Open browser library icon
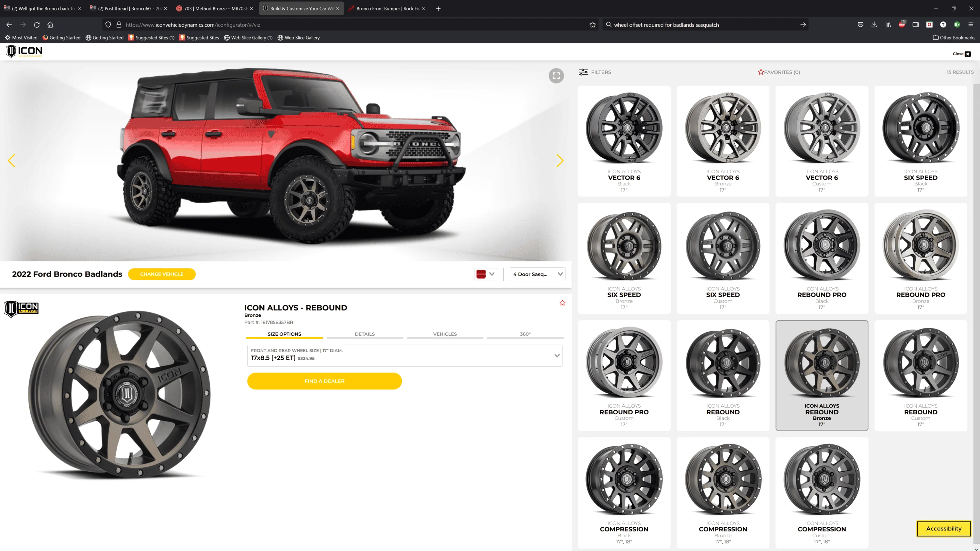 [888, 25]
